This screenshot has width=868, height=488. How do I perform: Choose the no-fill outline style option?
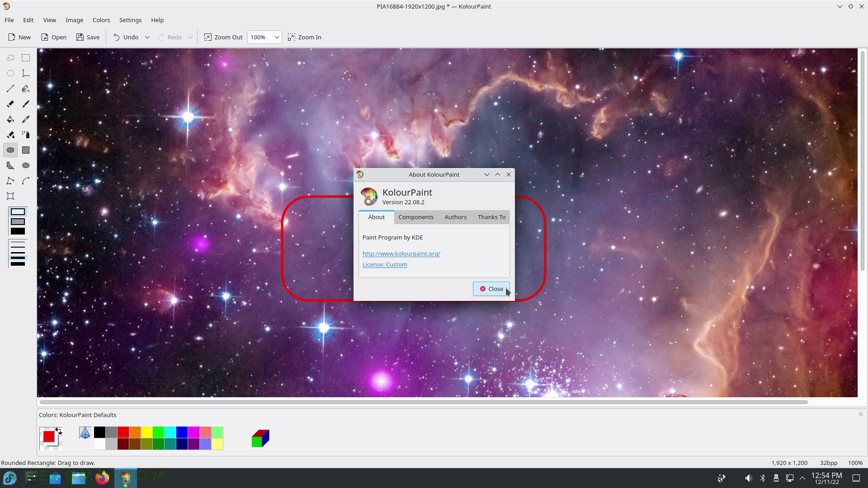(18, 212)
